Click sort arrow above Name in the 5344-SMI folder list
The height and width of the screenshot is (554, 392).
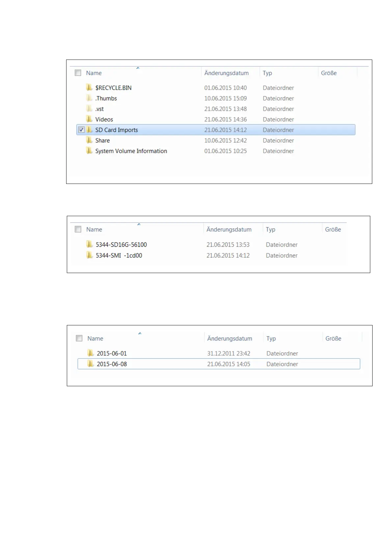point(139,224)
